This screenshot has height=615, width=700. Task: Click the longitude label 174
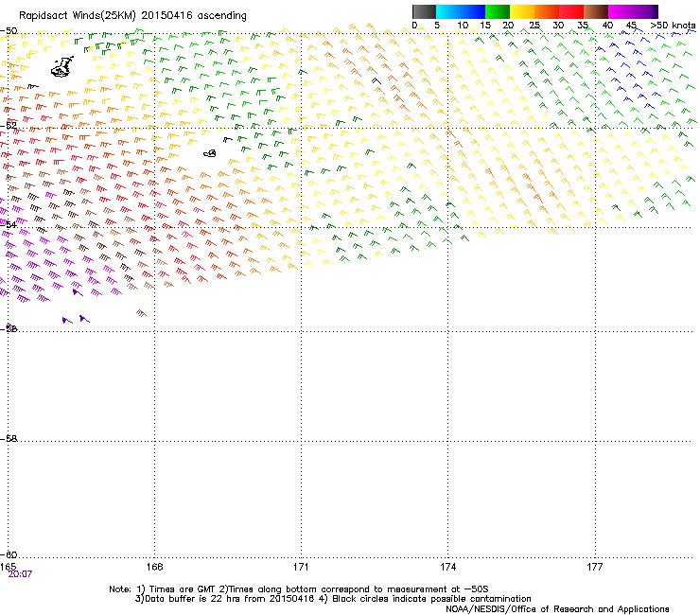[447, 567]
